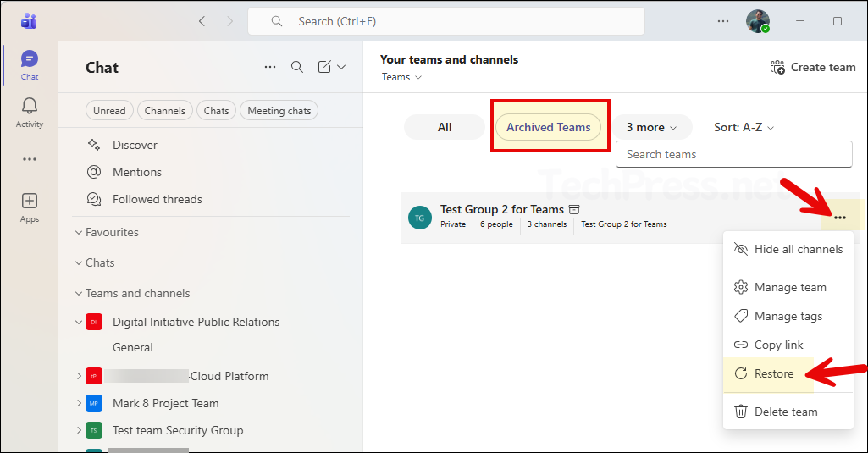Open the General channel
Screen dimensions: 868x453
click(x=132, y=347)
